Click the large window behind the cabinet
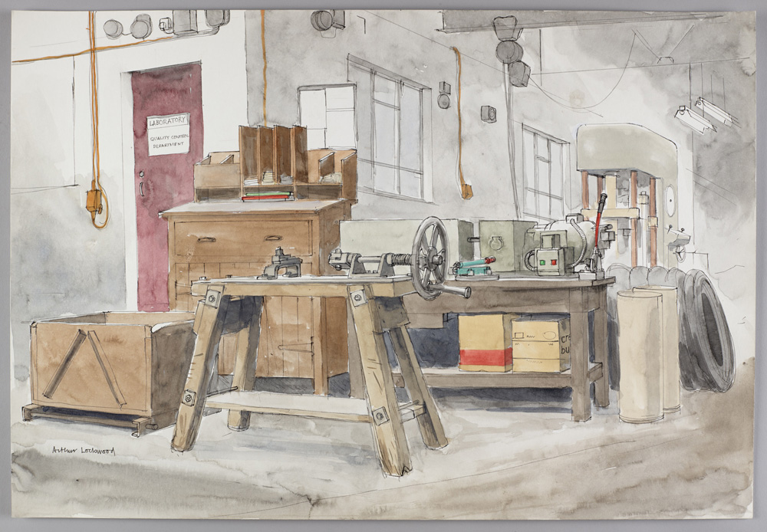The image size is (767, 532). click(x=388, y=130)
